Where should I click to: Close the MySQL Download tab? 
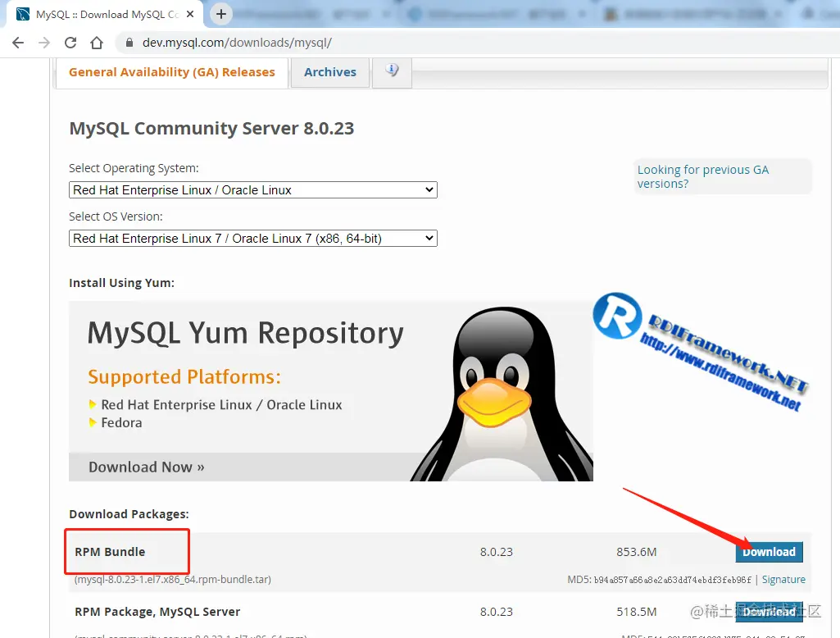pos(190,15)
